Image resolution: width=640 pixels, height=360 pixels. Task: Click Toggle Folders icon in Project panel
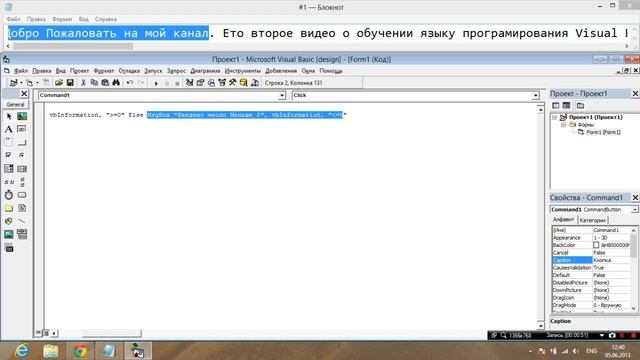tap(580, 106)
